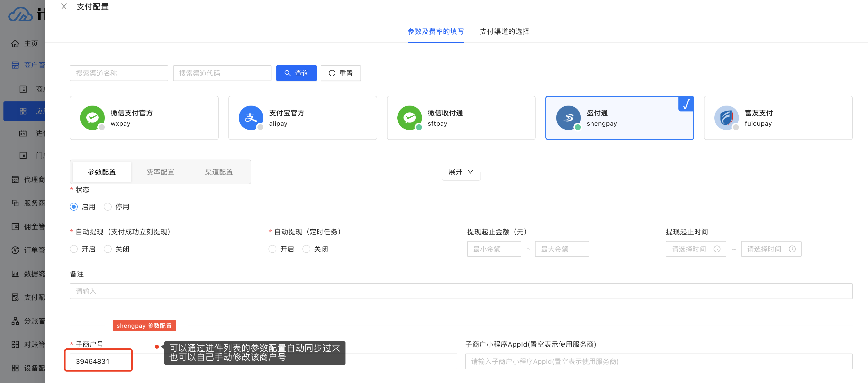Close the payment configuration drawer
868x383 pixels.
pos(64,7)
